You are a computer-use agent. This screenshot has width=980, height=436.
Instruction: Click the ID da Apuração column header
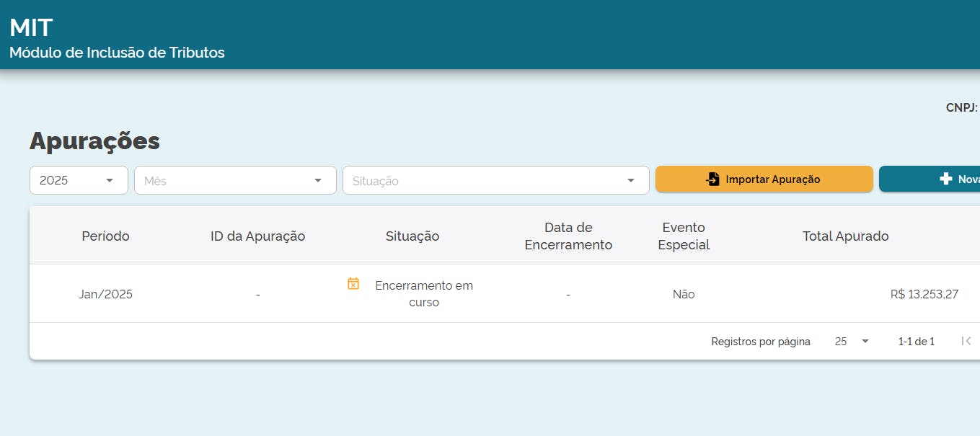(x=257, y=236)
